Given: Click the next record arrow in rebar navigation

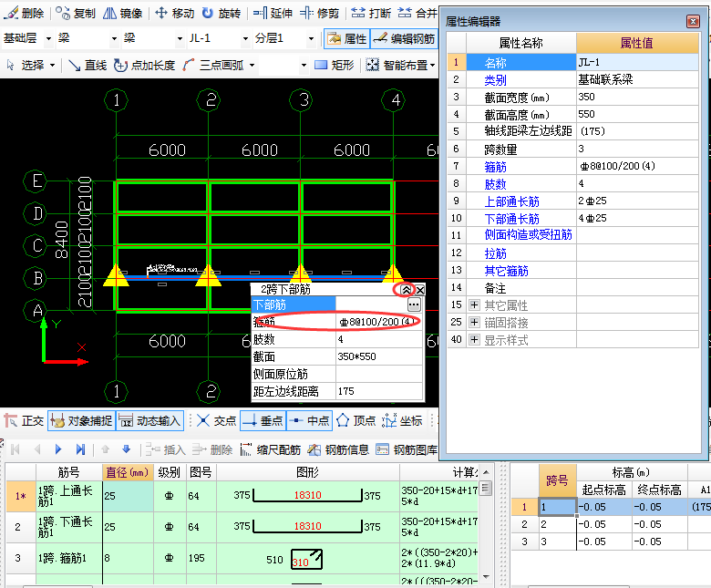Looking at the screenshot, I should [x=58, y=449].
